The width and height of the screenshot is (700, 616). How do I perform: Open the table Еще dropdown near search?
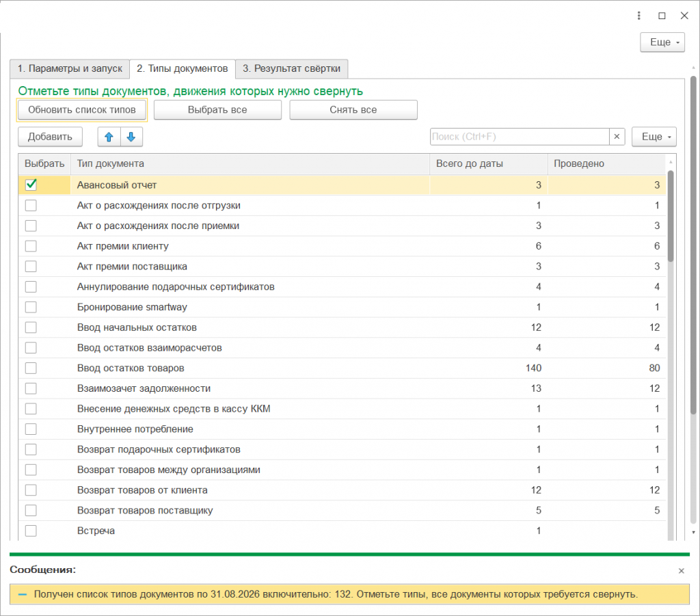pos(654,137)
